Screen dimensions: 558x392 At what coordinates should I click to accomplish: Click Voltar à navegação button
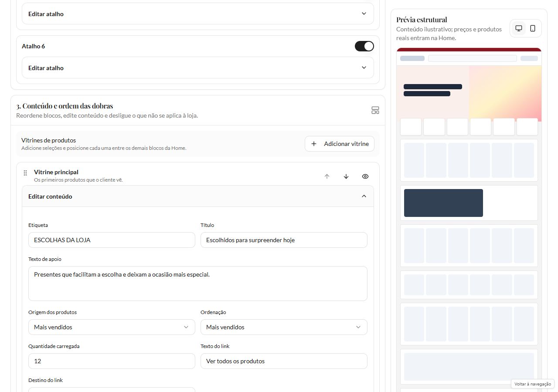pos(533,384)
